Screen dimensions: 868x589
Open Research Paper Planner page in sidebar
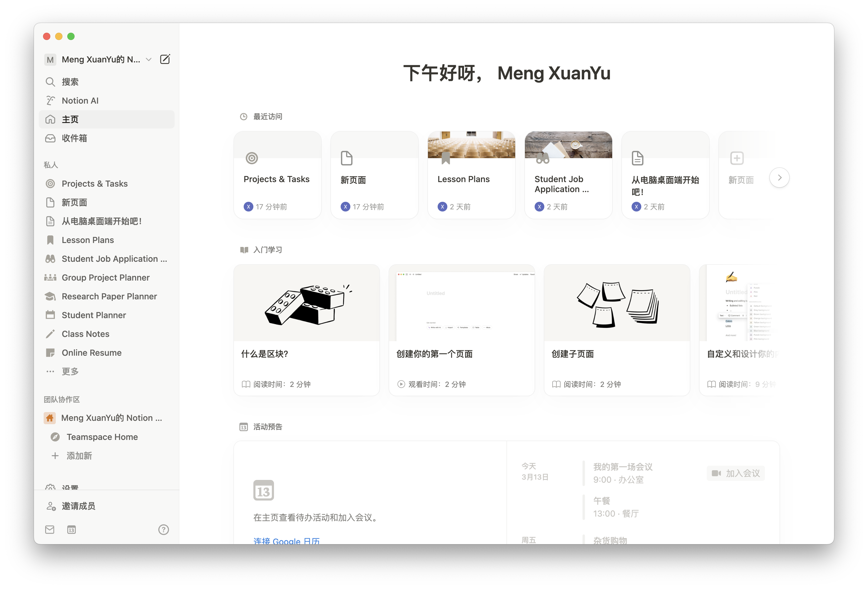109,296
